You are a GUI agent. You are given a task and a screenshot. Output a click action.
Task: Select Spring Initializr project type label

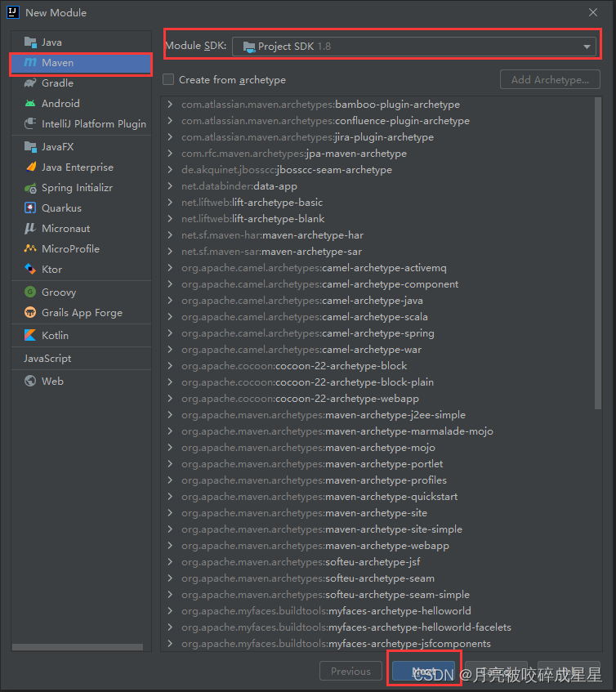[77, 188]
